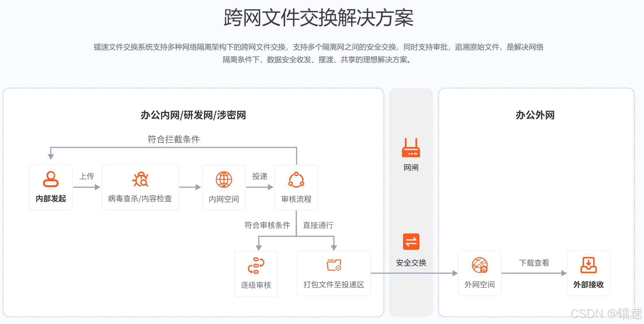Screen dimensions: 644x324
Task: Click the package folder icon for 投递区
Action: pyautogui.click(x=334, y=265)
